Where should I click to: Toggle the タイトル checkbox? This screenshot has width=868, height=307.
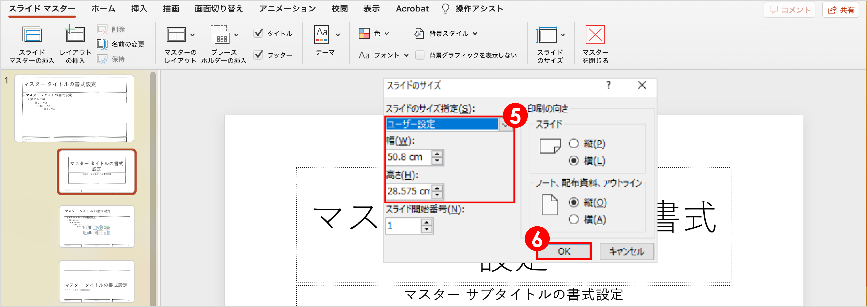coord(258,33)
